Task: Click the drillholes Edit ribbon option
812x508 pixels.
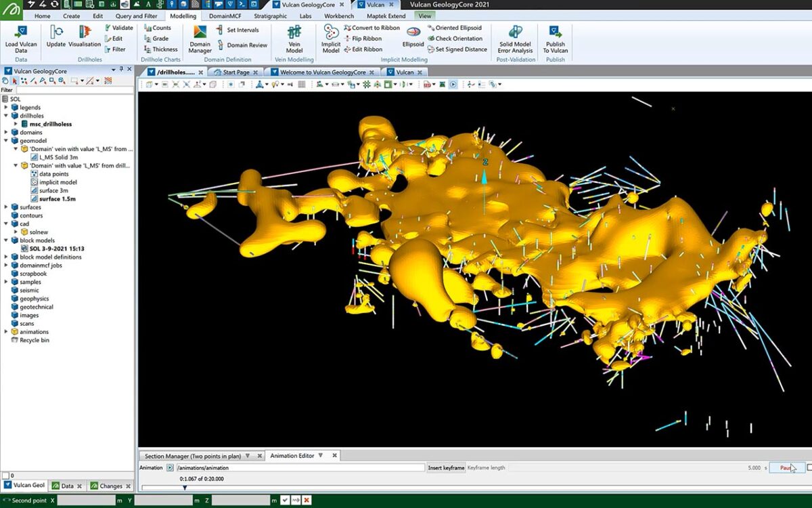Action: click(113, 39)
